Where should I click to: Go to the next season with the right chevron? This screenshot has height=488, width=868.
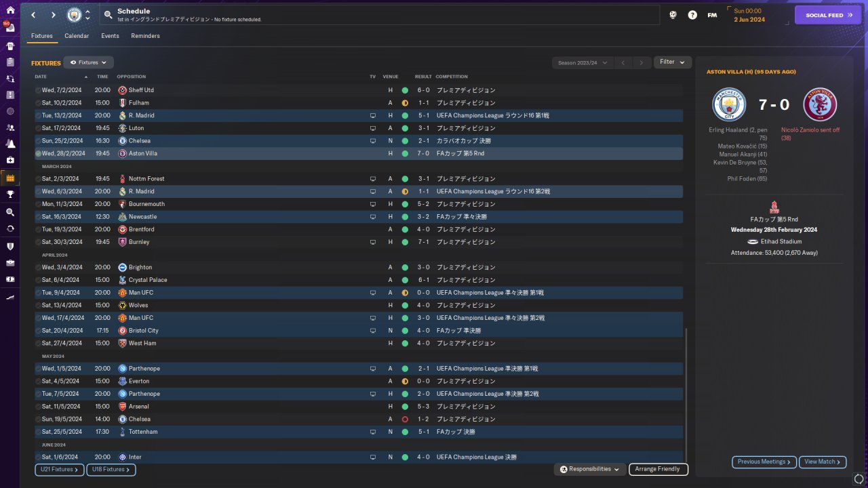tap(641, 63)
